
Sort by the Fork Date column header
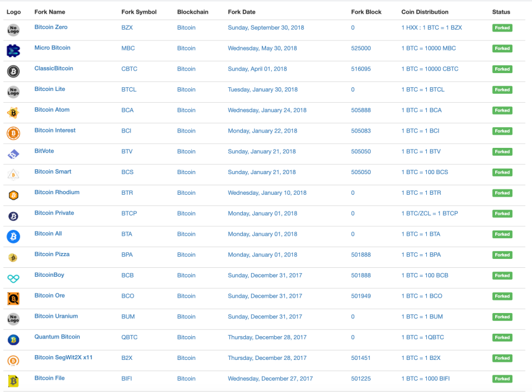242,12
